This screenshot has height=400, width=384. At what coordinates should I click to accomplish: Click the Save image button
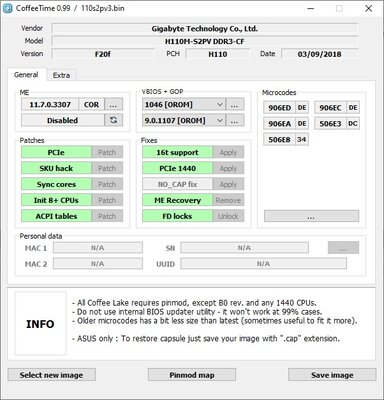[332, 375]
